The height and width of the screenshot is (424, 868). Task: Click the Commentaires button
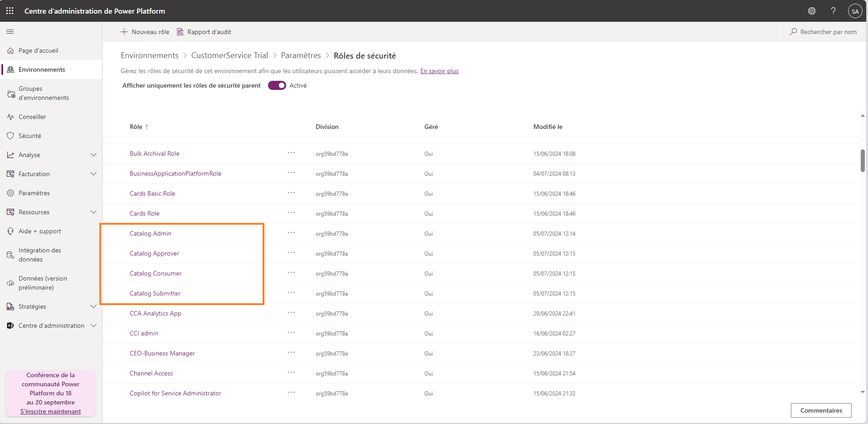tap(821, 410)
